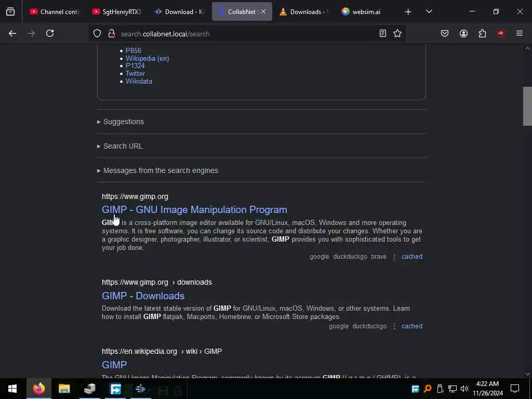
Task: Open Firefox tab overview icon at top left
Action: point(10,12)
